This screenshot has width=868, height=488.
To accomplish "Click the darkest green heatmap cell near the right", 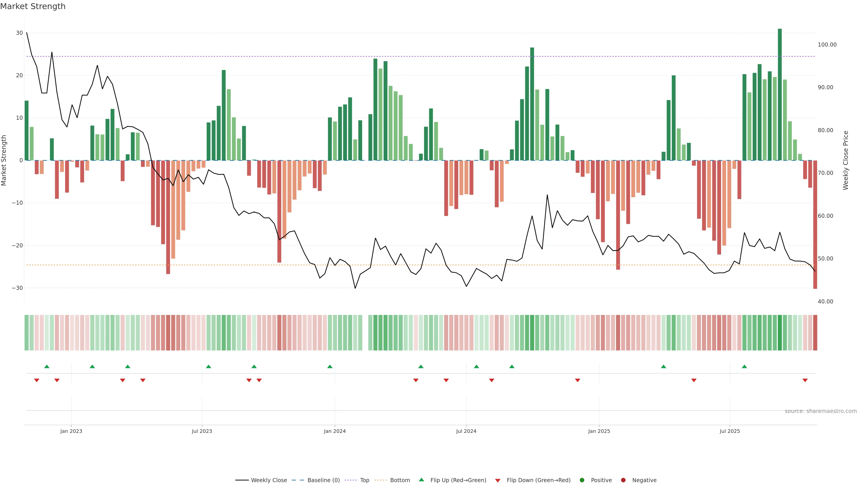I will point(780,333).
